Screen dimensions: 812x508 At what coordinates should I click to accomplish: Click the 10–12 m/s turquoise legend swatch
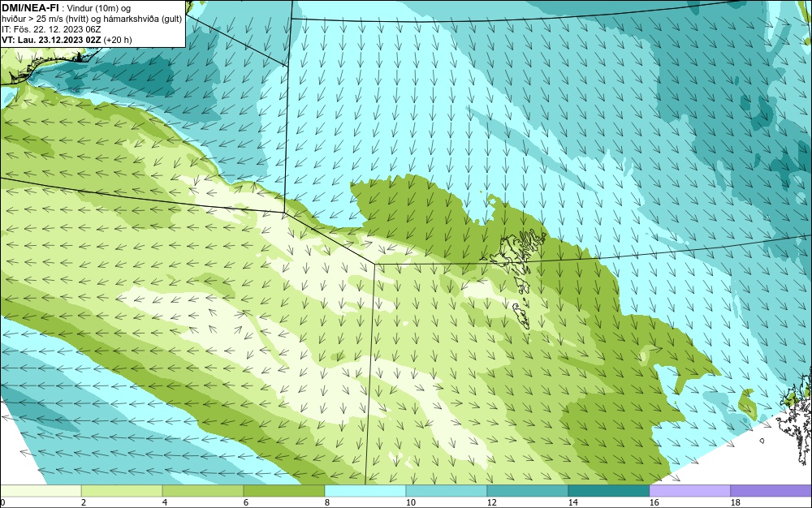tap(447, 491)
